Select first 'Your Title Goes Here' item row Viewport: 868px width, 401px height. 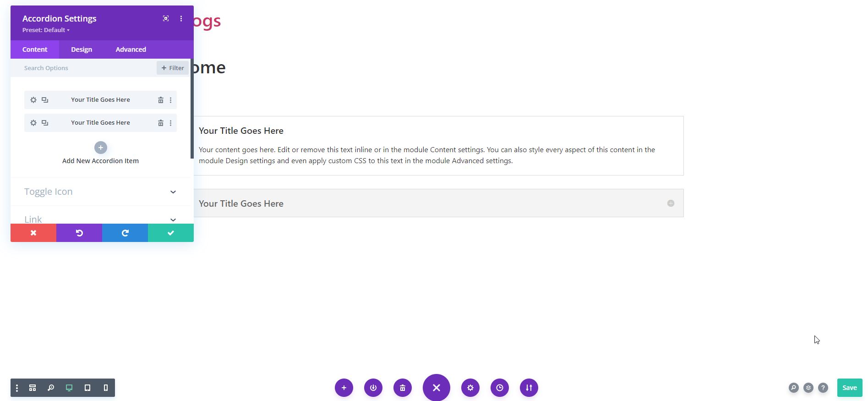[x=100, y=100]
